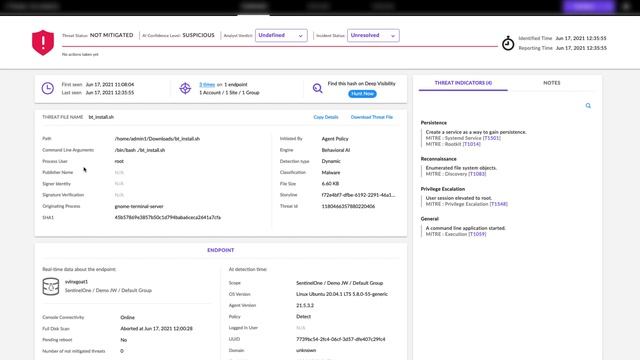
Task: Switch to the Threat Indicators tab
Action: point(463,83)
